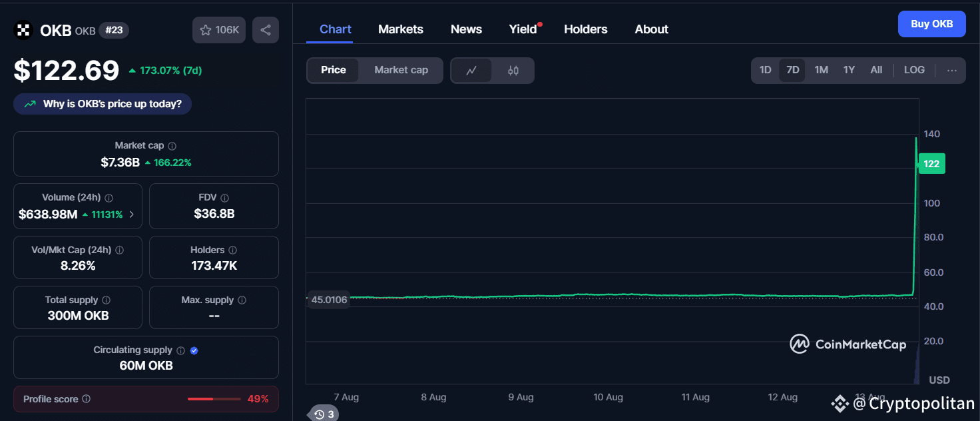Viewport: 980px width, 421px height.
Task: Click the 173.47K holders value
Action: coord(214,266)
